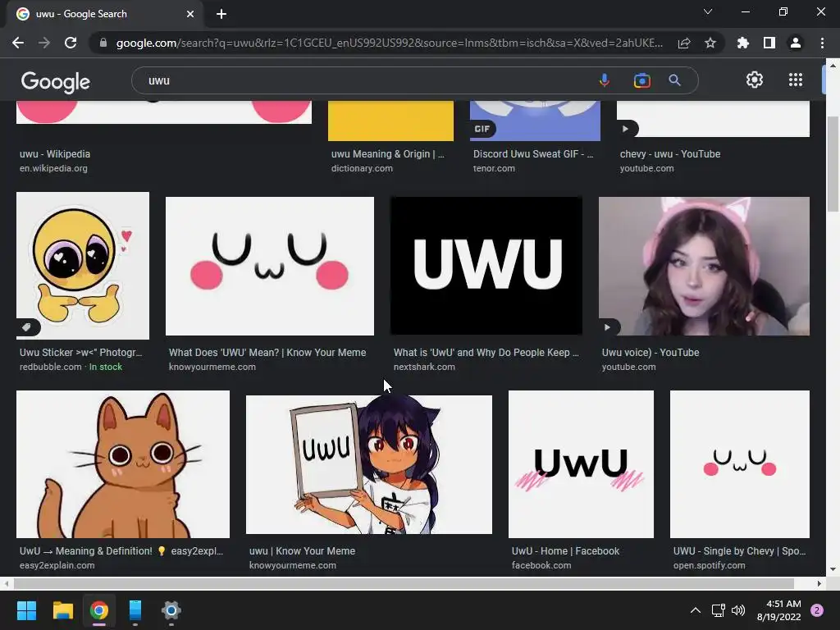Select the uwu - Google Search tab
This screenshot has height=630, width=840.
click(104, 14)
